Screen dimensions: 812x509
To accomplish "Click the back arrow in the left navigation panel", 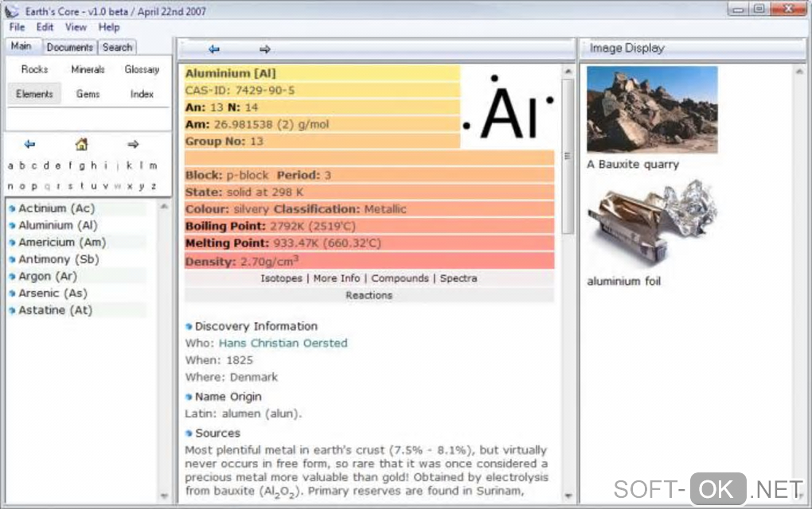I will (x=29, y=144).
